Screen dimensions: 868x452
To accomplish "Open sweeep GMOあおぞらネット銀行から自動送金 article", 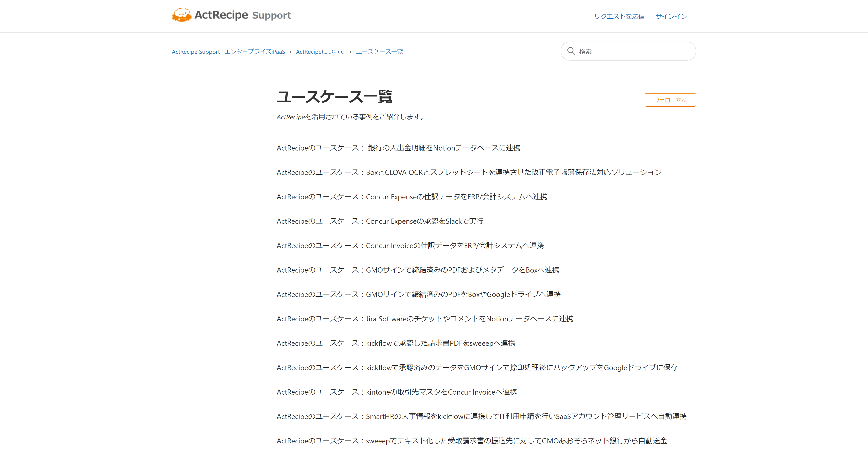I will point(472,441).
